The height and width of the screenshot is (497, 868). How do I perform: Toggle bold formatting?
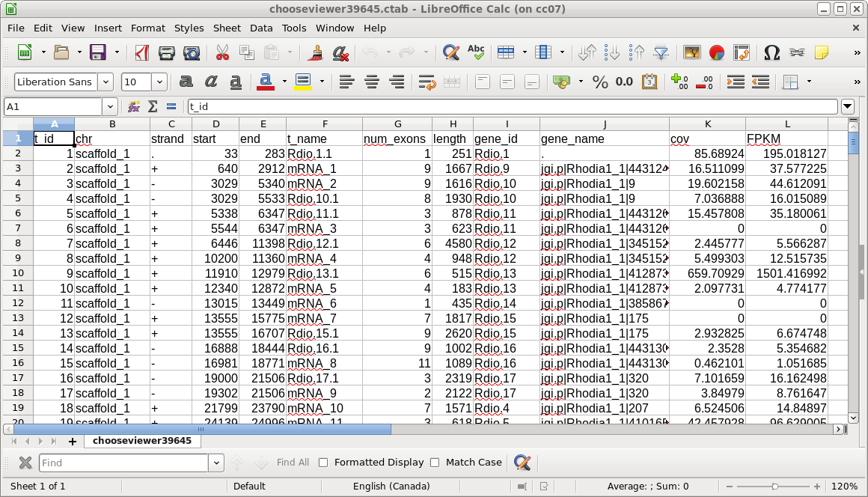(x=186, y=82)
